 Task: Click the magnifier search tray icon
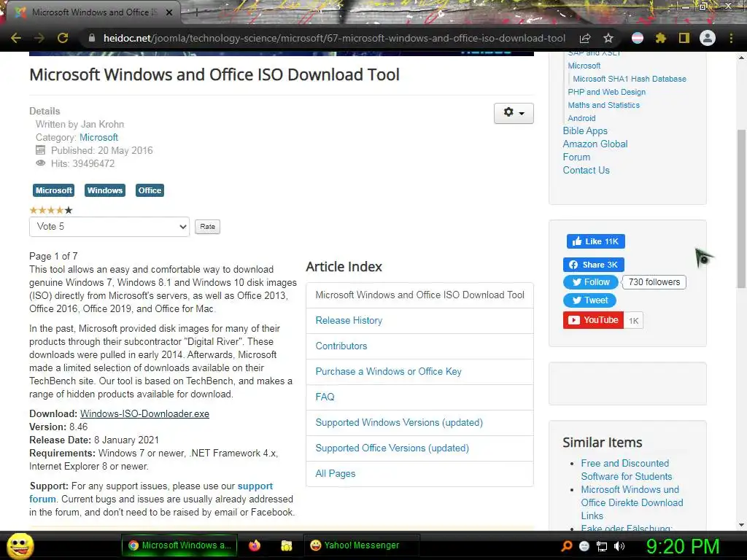pyautogui.click(x=567, y=546)
